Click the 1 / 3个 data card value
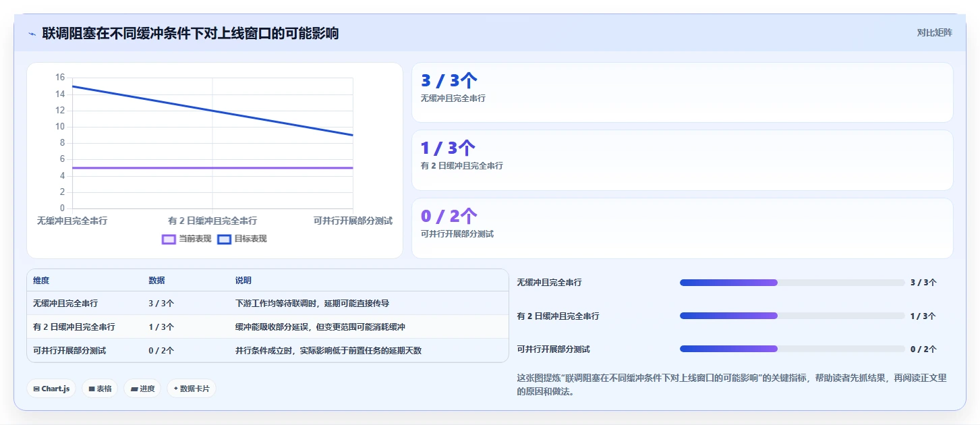The height and width of the screenshot is (425, 980). [x=448, y=148]
